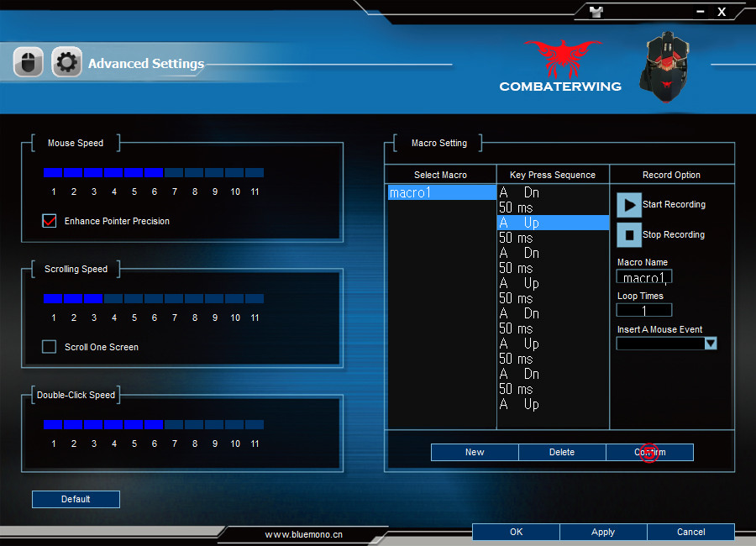Viewport: 756px width, 546px height.
Task: Select the highlighted 'A Up' sequence entry
Action: [553, 223]
